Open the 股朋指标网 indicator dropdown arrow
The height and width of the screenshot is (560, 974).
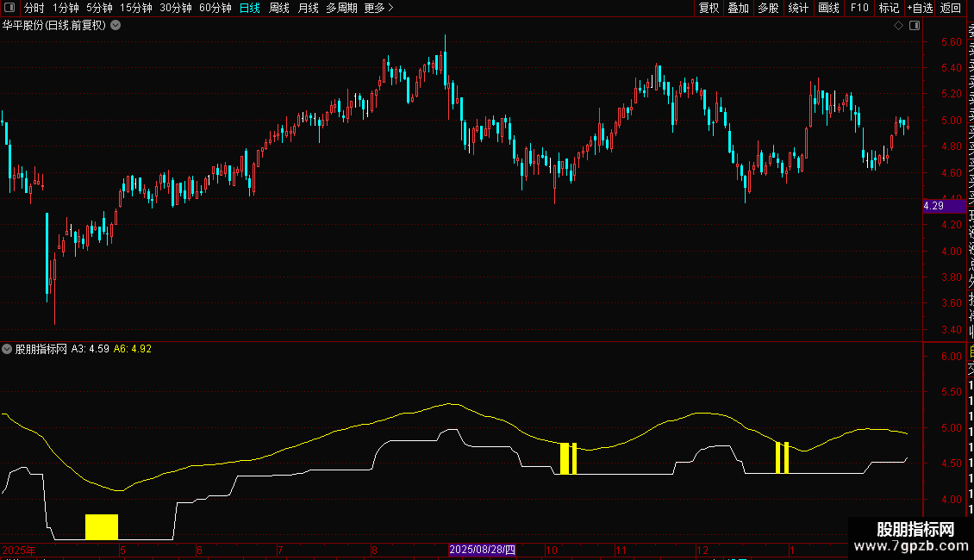(x=7, y=349)
